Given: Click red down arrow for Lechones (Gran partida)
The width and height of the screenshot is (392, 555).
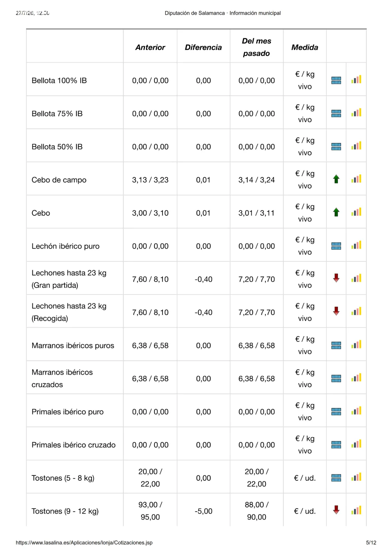Looking at the screenshot, I should pyautogui.click(x=336, y=278).
